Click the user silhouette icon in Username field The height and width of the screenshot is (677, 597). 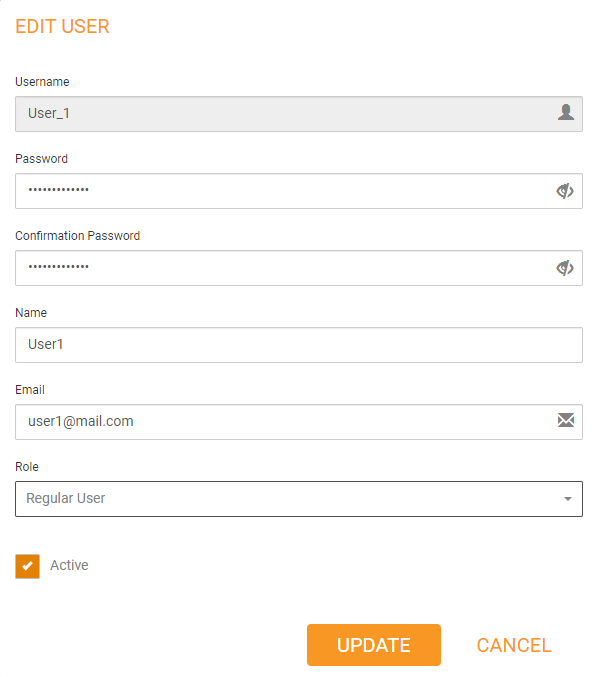pos(565,113)
